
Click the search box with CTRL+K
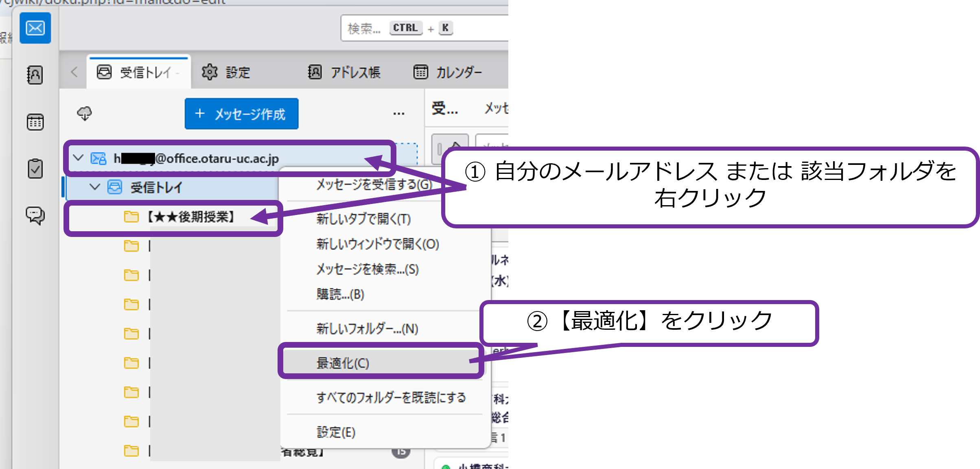pyautogui.click(x=423, y=28)
